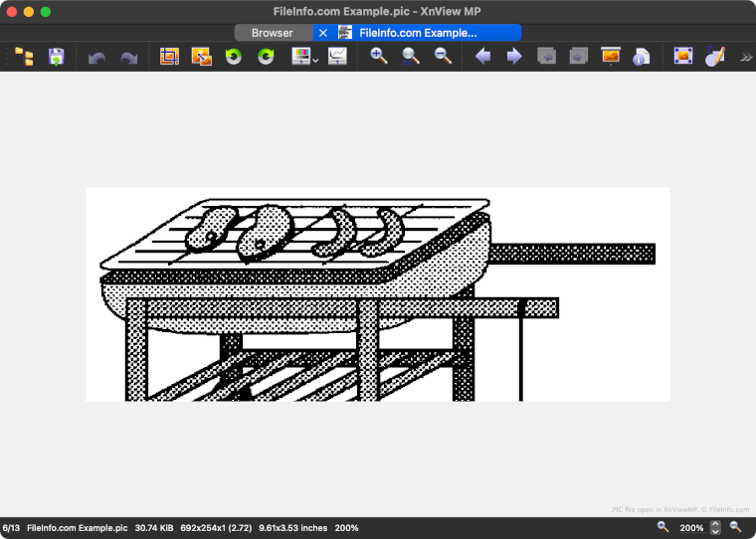Image resolution: width=756 pixels, height=539 pixels.
Task: Increase zoom with status bar stepper up arrow
Action: pyautogui.click(x=715, y=523)
